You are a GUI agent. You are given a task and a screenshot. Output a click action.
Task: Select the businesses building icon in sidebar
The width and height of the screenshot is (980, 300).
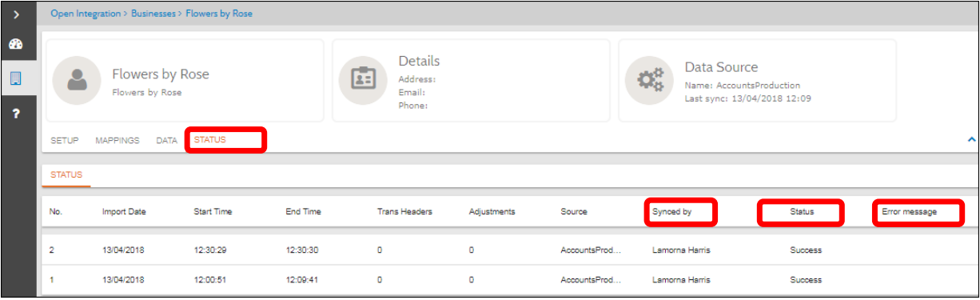(x=17, y=78)
